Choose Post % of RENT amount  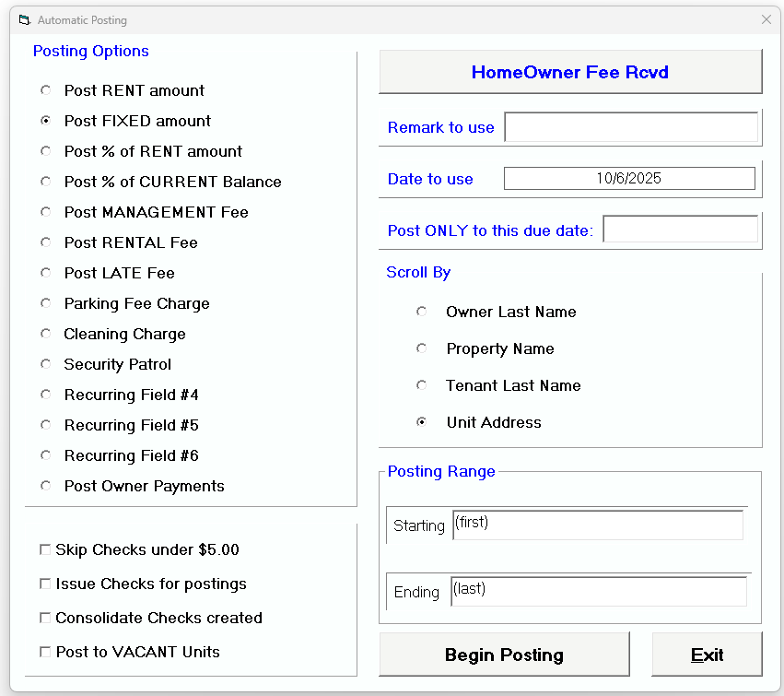pos(45,151)
